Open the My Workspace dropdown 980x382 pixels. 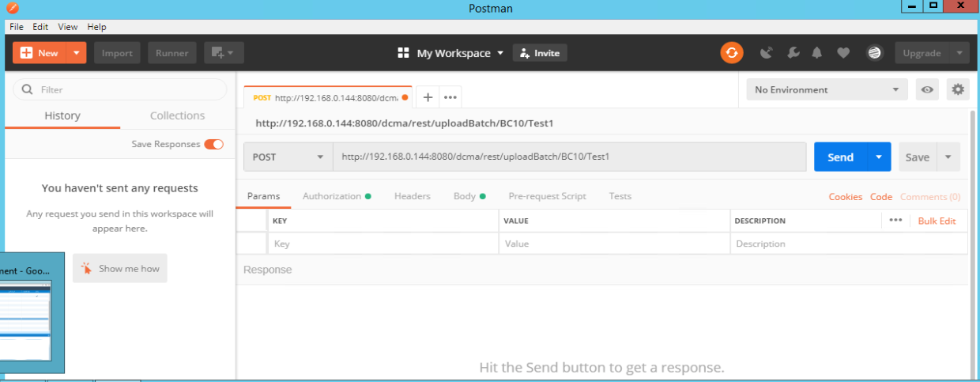click(459, 53)
